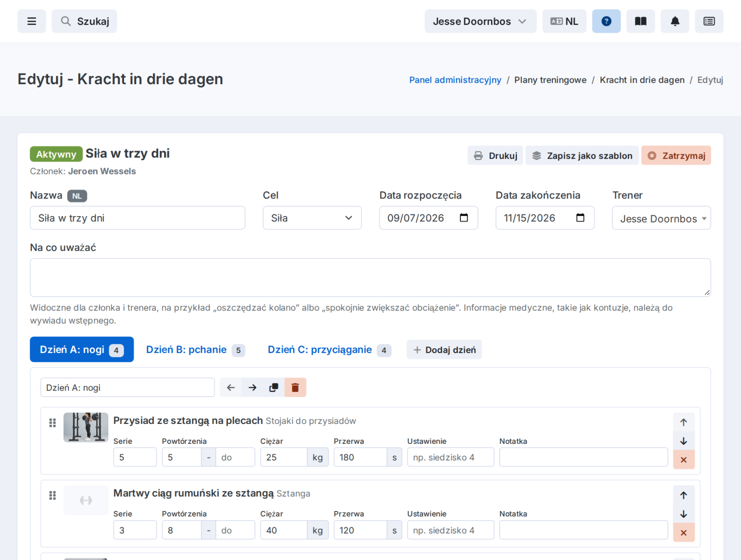Open the Jesse Doornbos user menu

(480, 21)
